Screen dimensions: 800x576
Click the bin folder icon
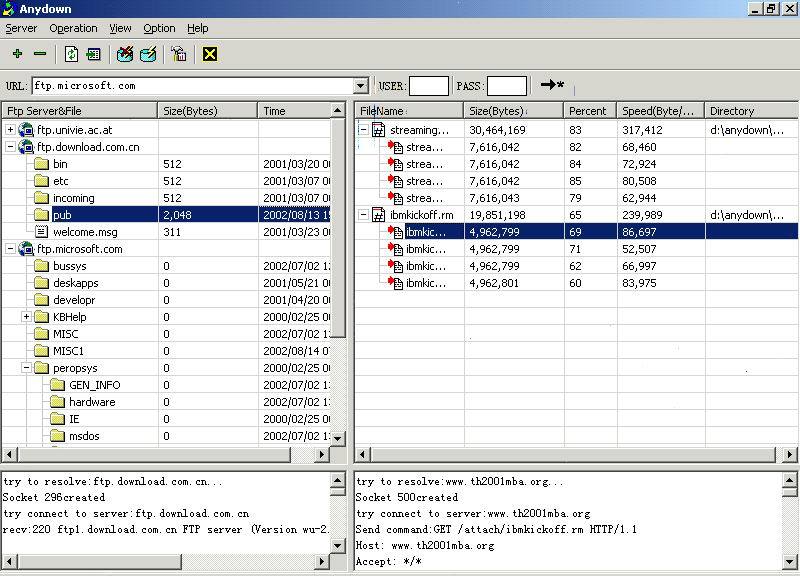[x=41, y=164]
